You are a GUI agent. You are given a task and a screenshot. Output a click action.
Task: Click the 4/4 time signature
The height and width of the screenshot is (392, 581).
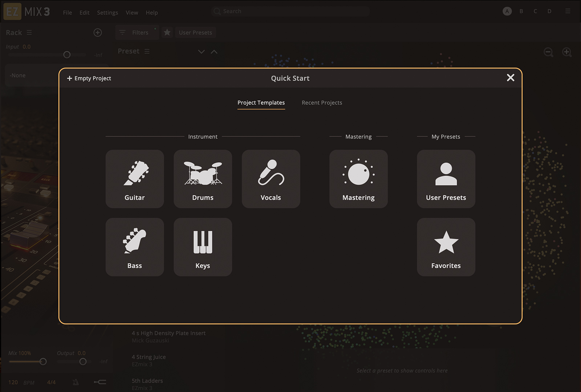tap(51, 382)
